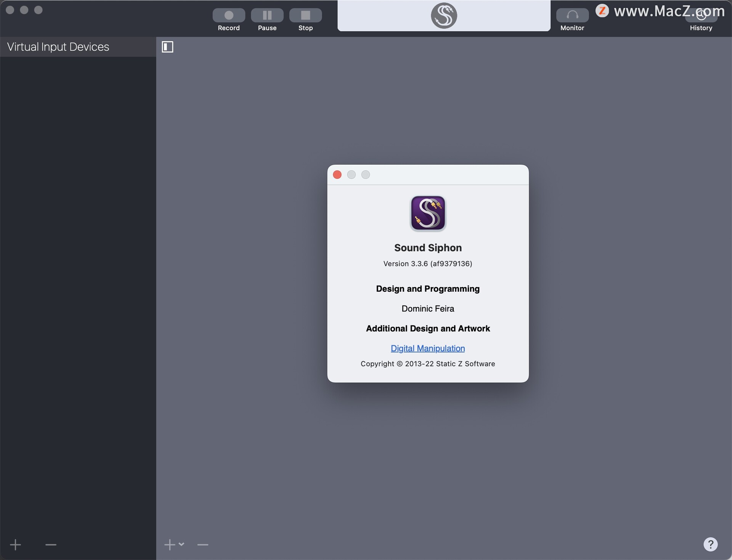Click the Sound Siphon logo status display
This screenshot has width=732, height=560.
click(x=444, y=16)
